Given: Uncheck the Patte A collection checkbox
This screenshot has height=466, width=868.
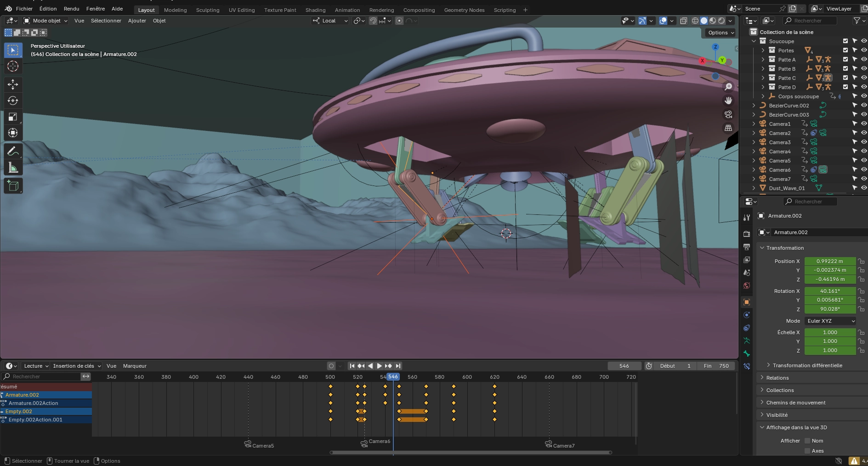Looking at the screenshot, I should [845, 60].
